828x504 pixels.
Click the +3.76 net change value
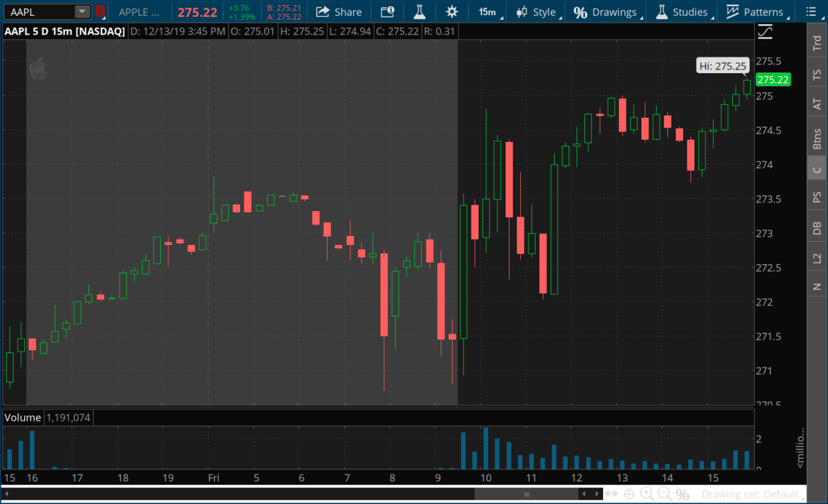pyautogui.click(x=239, y=8)
